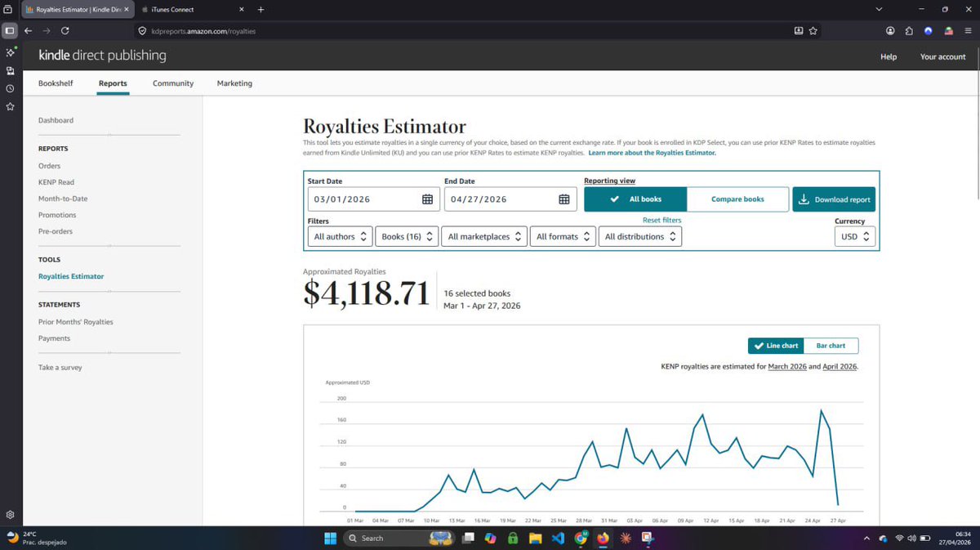The height and width of the screenshot is (550, 980).
Task: Click the new tab plus icon
Action: tap(261, 9)
